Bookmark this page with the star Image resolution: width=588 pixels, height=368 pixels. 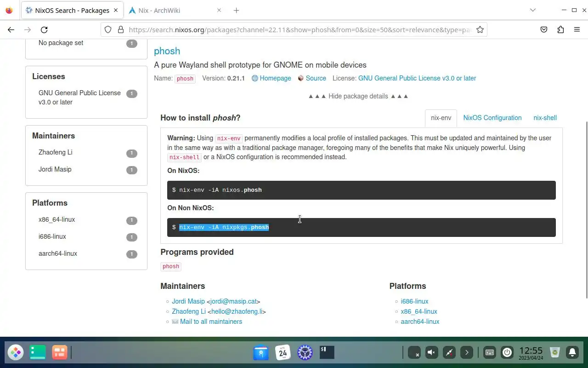point(480,29)
